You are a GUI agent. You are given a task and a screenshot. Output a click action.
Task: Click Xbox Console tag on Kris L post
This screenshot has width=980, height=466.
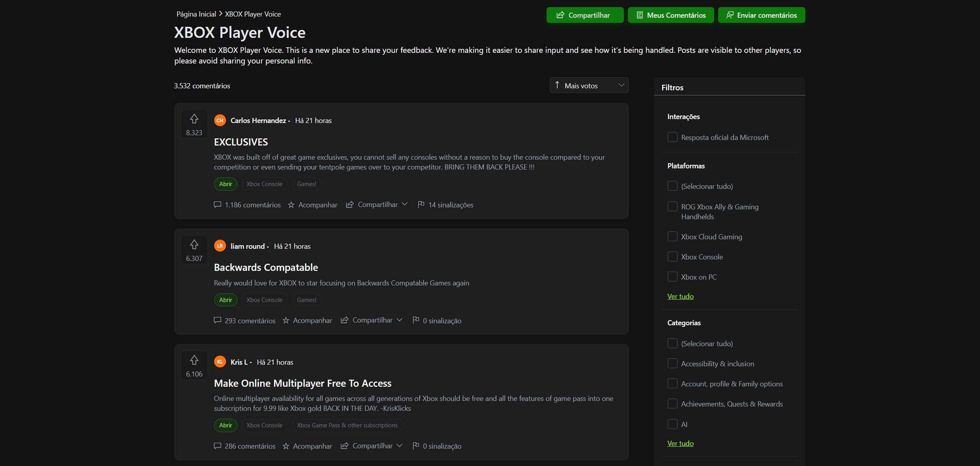[264, 425]
